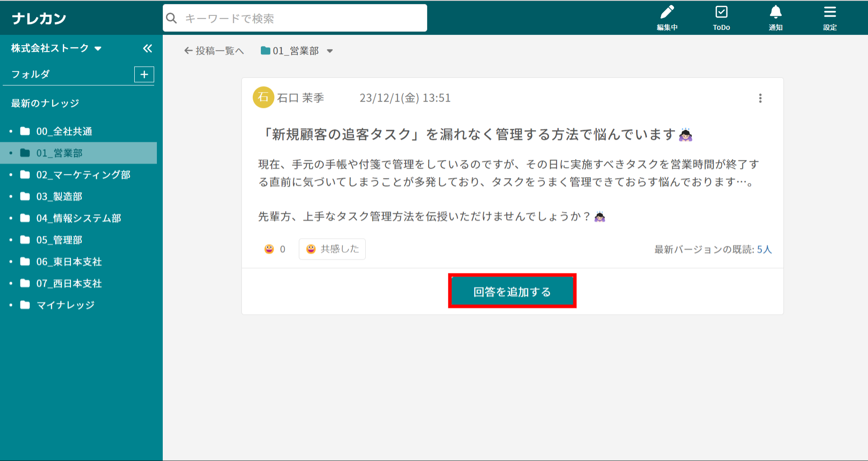Open the 00_全社共通 folder
The image size is (868, 461).
[x=64, y=132]
